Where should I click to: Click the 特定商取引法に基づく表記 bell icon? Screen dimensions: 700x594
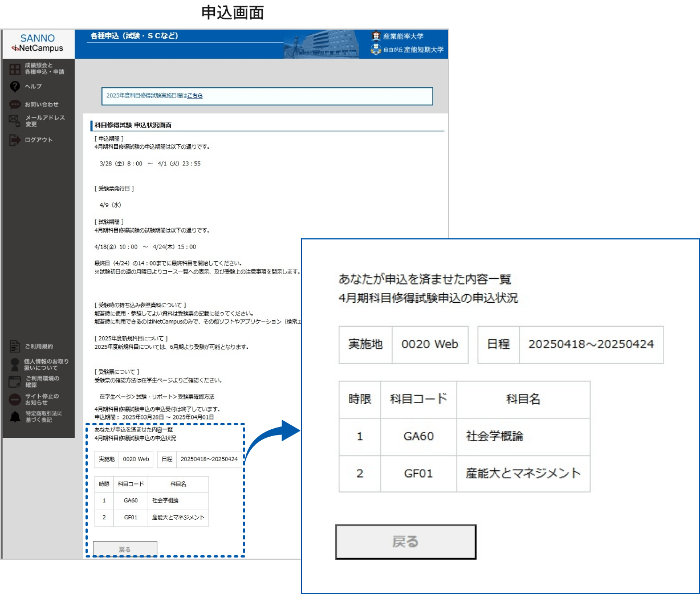(x=15, y=417)
